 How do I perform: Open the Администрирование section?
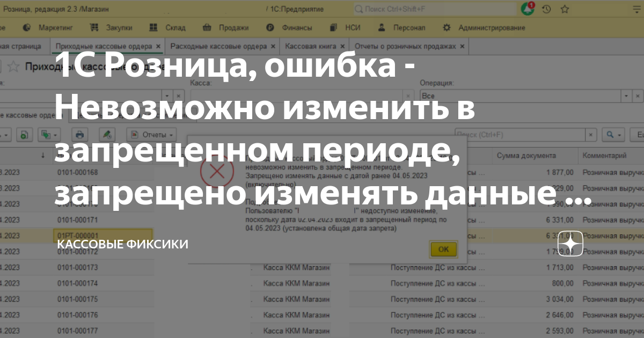pyautogui.click(x=484, y=28)
